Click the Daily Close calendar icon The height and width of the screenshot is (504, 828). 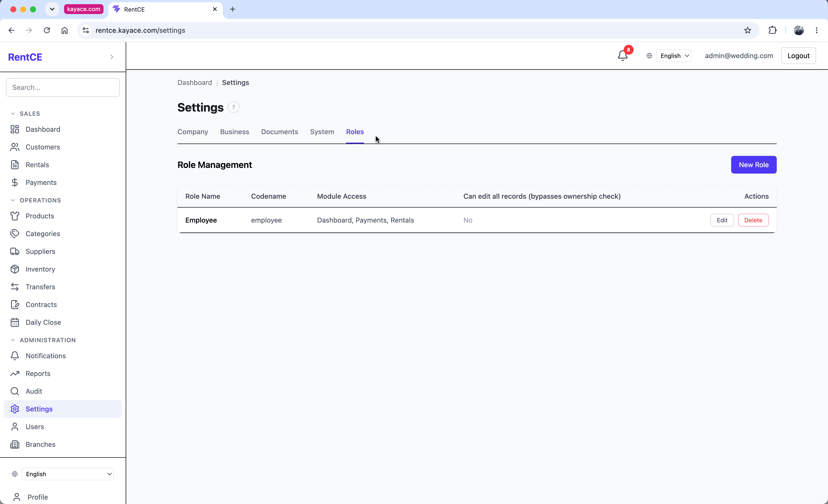coord(15,322)
